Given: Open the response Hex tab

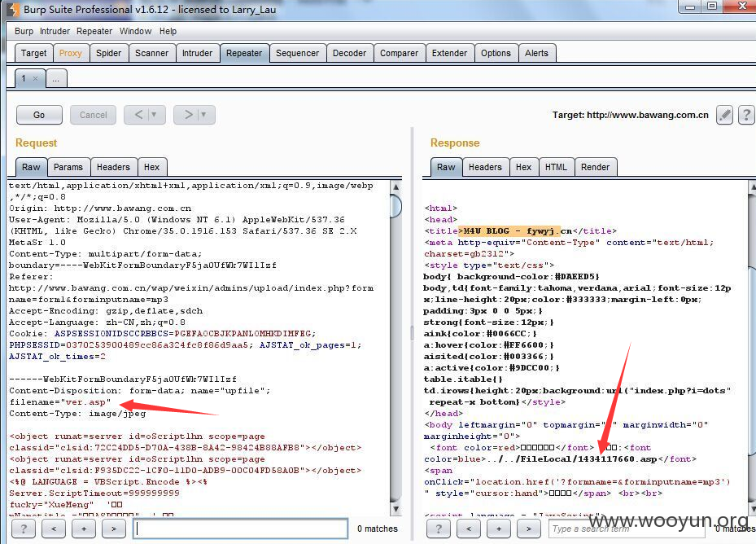Looking at the screenshot, I should pos(523,167).
